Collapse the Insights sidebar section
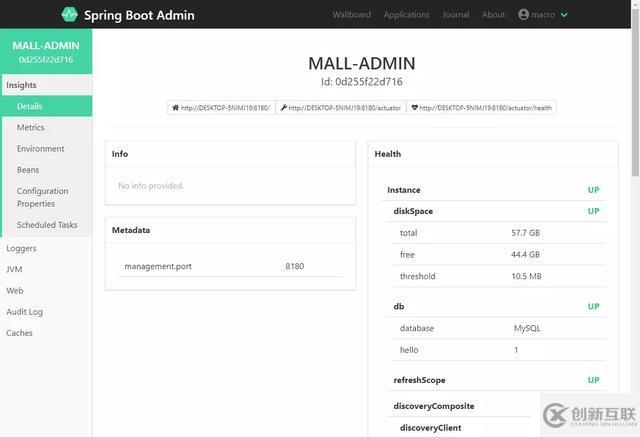The image size is (640, 437). tap(47, 85)
